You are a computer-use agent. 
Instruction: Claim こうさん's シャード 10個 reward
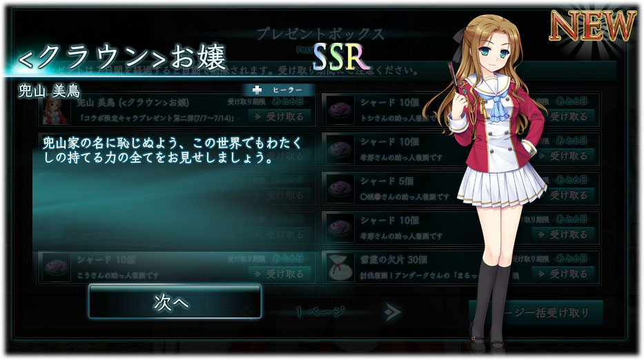point(280,274)
